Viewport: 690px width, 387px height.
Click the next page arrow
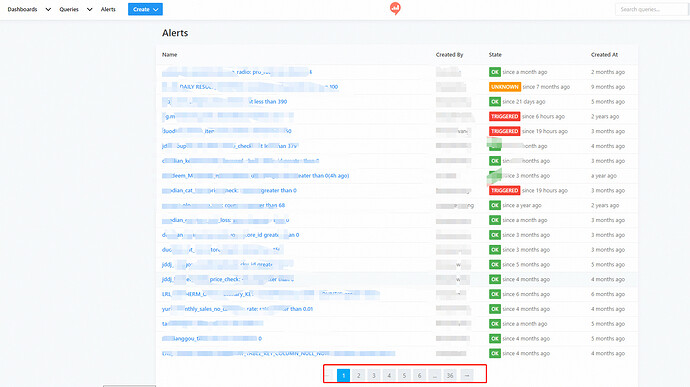(x=467, y=376)
